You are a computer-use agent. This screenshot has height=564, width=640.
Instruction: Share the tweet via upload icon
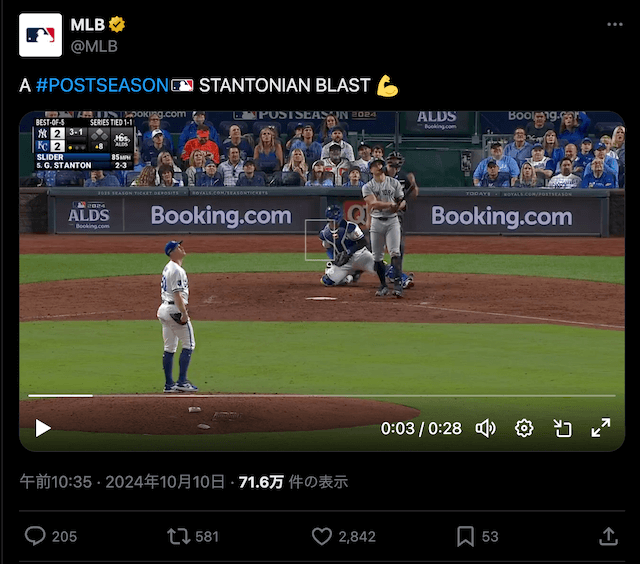pos(608,536)
